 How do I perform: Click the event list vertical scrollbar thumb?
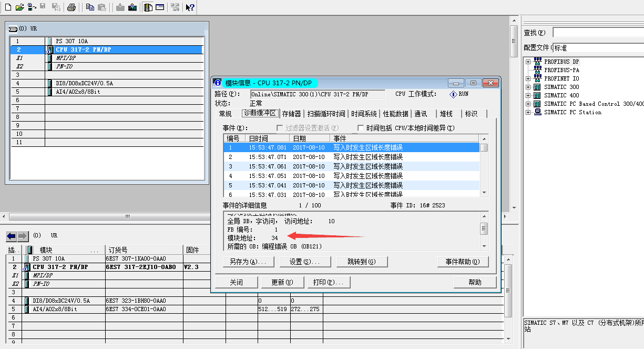click(484, 148)
